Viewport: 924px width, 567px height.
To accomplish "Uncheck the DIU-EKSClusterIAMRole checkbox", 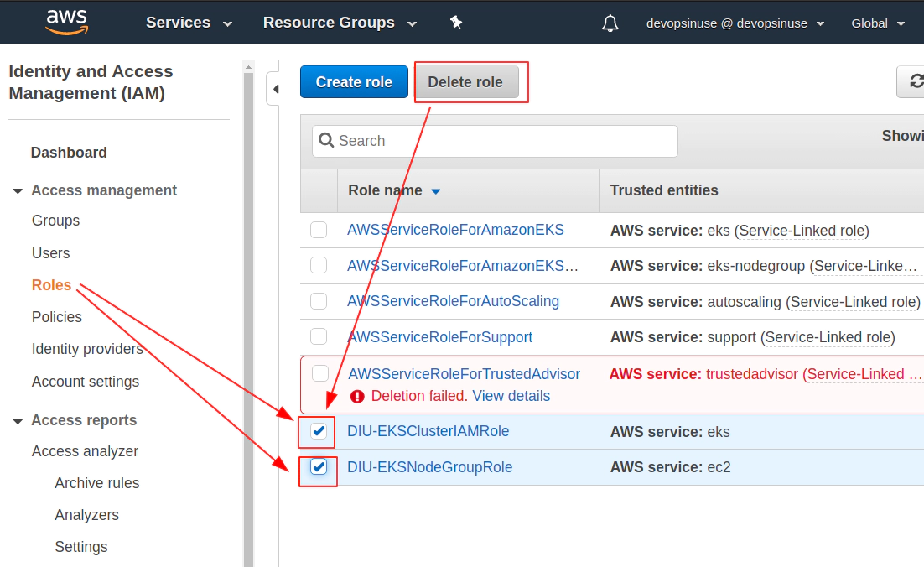I will (319, 431).
